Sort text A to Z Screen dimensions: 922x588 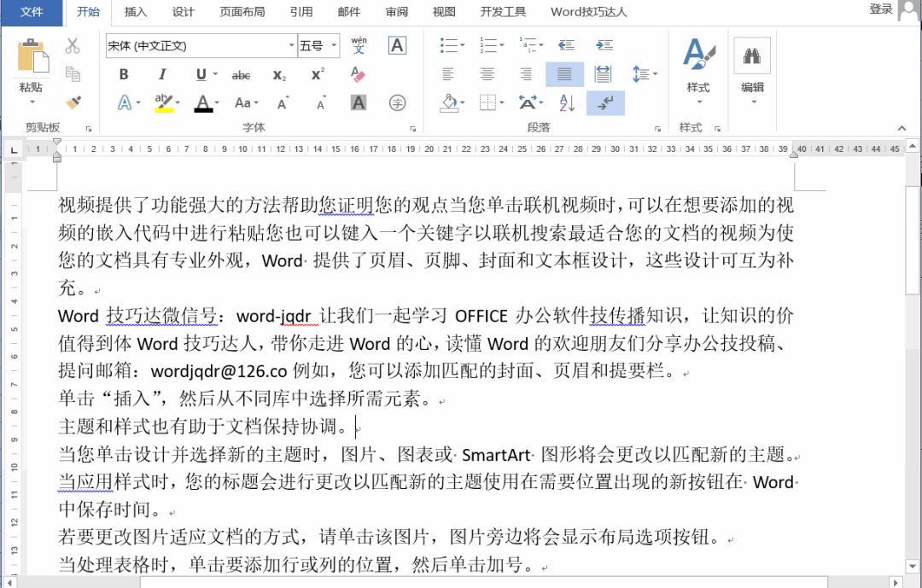click(x=567, y=103)
